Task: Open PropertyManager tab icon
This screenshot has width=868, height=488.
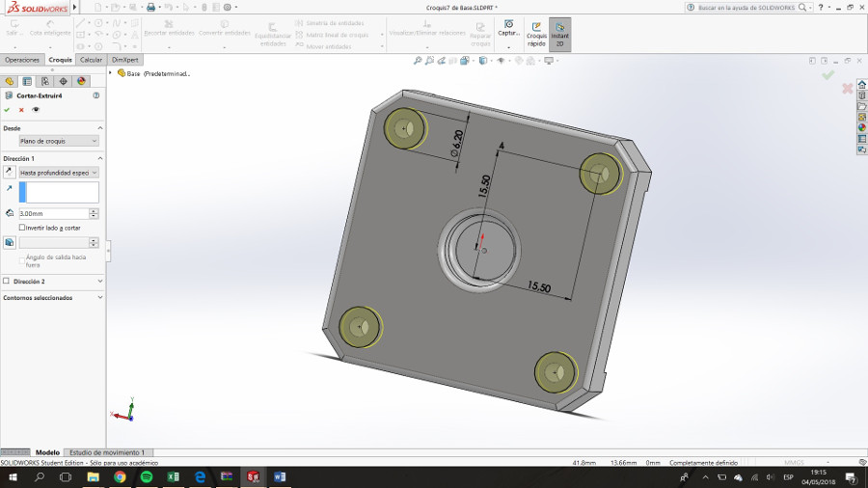Action: [x=27, y=81]
